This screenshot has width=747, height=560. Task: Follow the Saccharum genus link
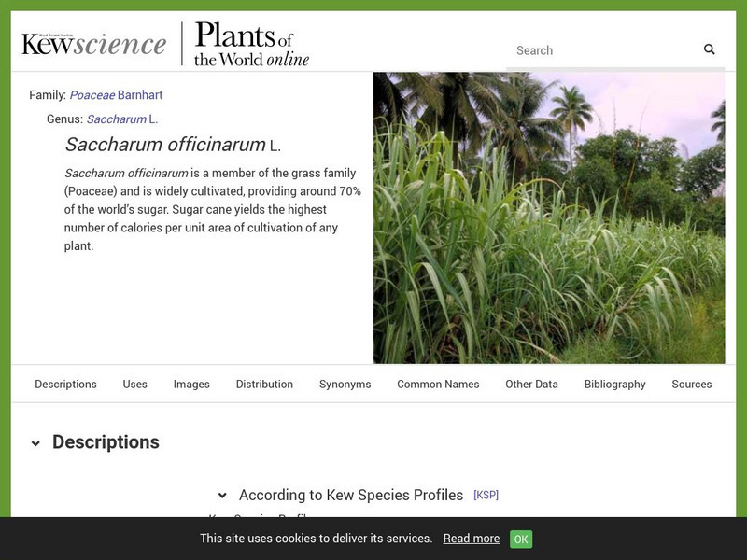[119, 119]
